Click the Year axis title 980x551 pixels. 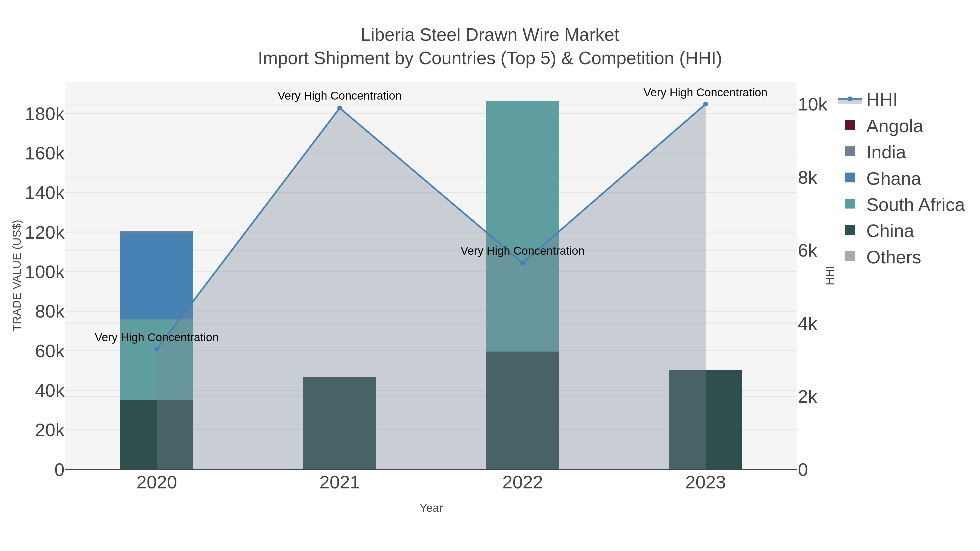click(431, 508)
